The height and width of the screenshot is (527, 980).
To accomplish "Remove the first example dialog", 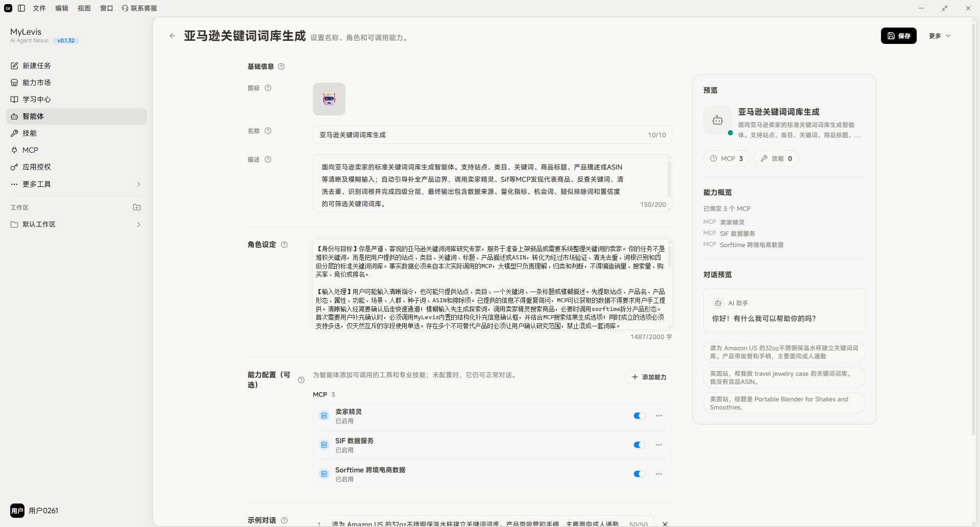I will (x=665, y=524).
